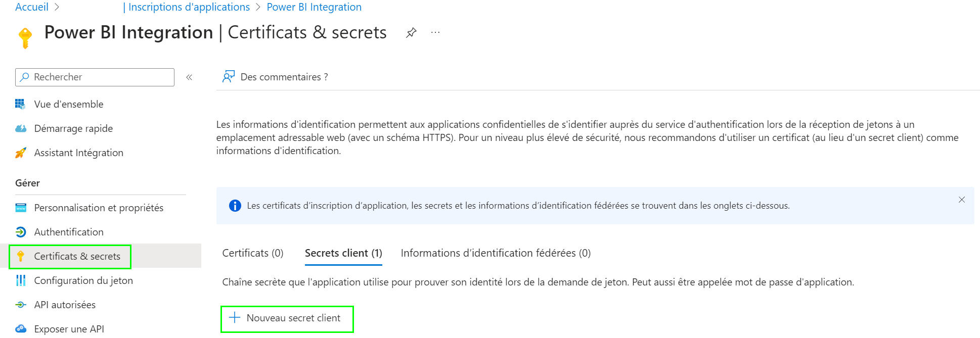Click the Nouveau secret client button

pos(287,318)
